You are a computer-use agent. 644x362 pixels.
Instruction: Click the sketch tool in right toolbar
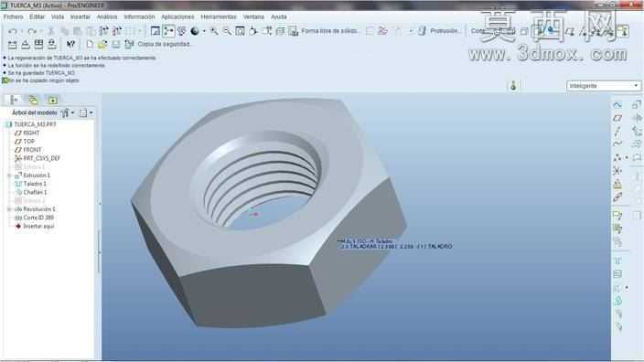(x=617, y=105)
